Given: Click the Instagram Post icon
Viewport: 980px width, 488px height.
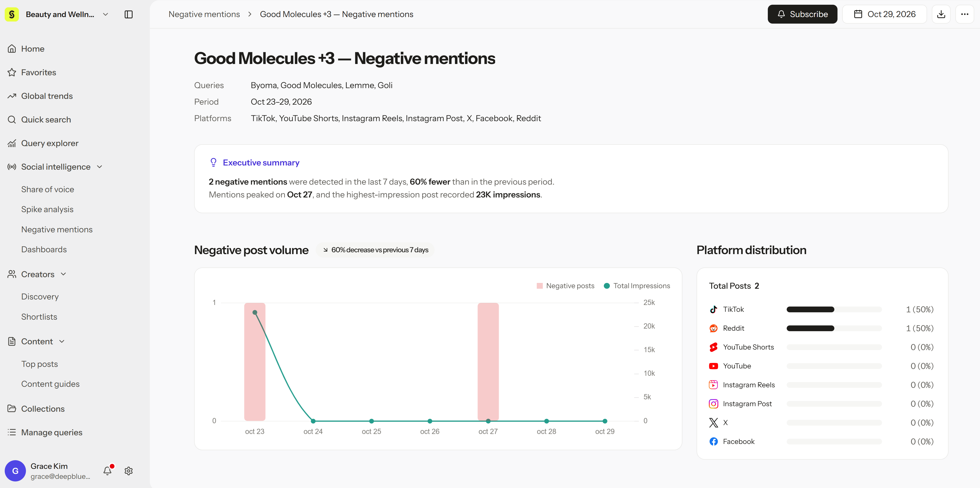Looking at the screenshot, I should tap(713, 404).
